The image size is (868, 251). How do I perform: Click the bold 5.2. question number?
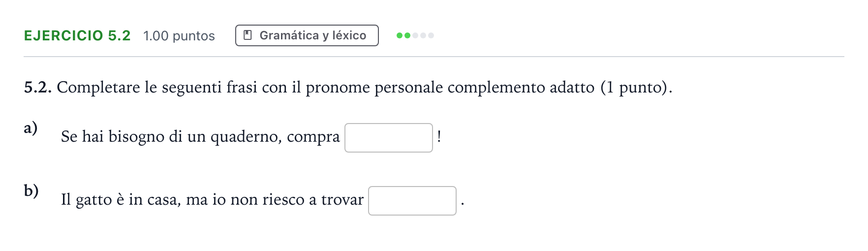click(x=38, y=87)
